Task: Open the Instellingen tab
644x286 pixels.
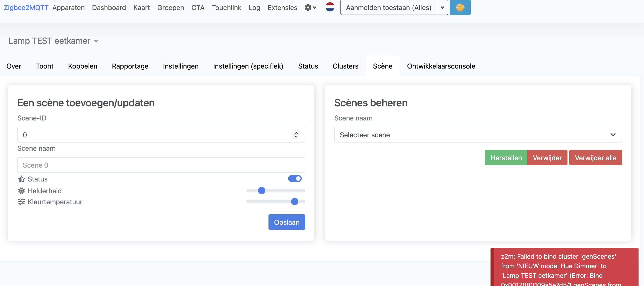Action: click(x=181, y=66)
